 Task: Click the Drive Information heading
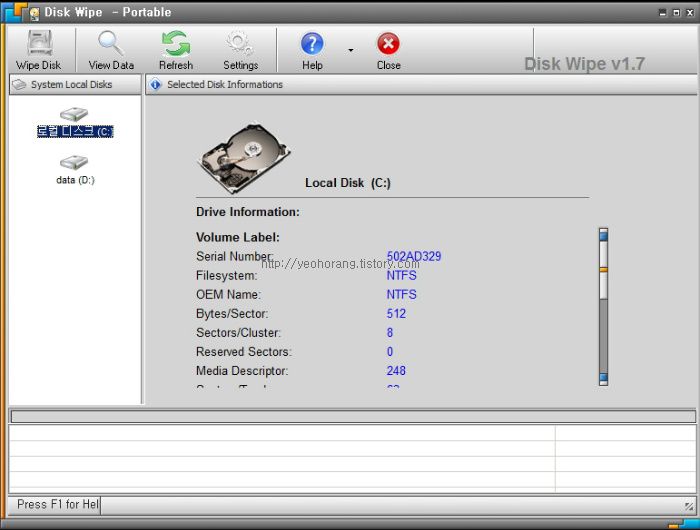point(248,212)
